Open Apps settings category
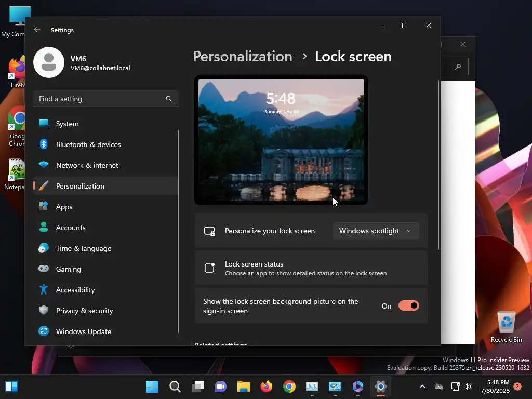532x399 pixels. point(105,207)
